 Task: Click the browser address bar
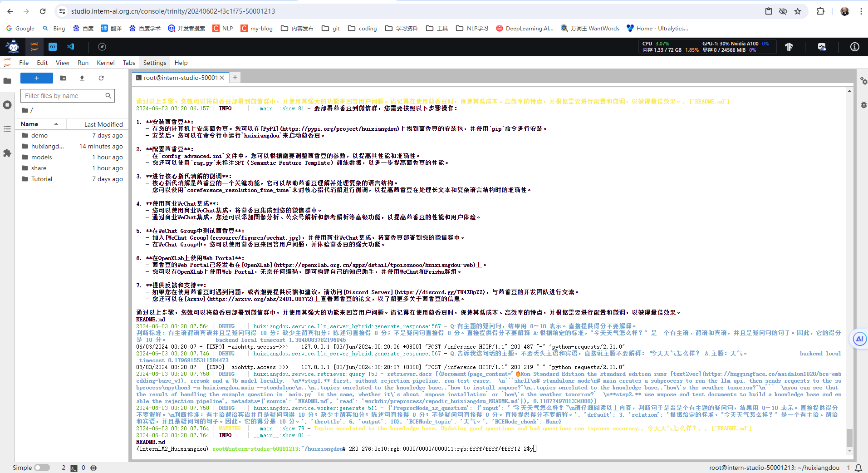408,11
